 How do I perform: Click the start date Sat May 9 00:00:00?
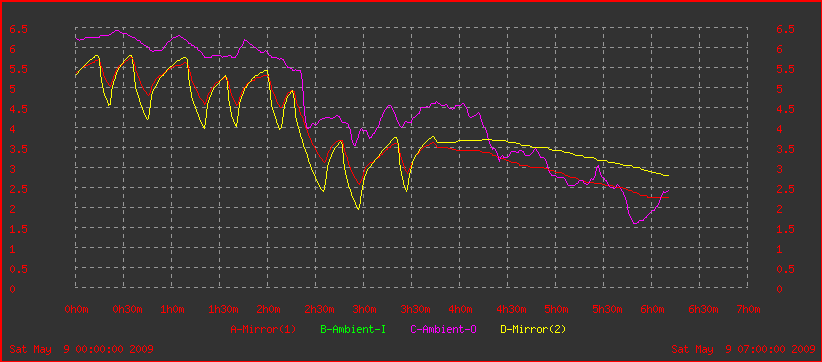pos(81,349)
